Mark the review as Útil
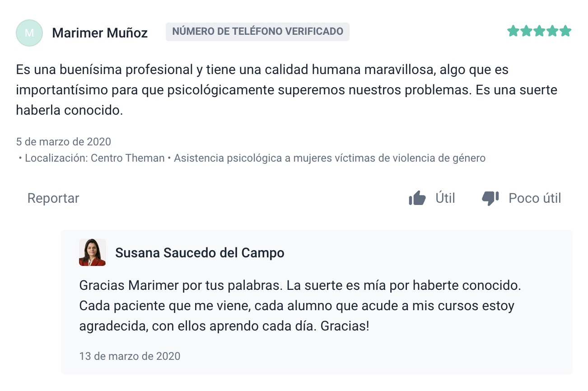 [445, 198]
